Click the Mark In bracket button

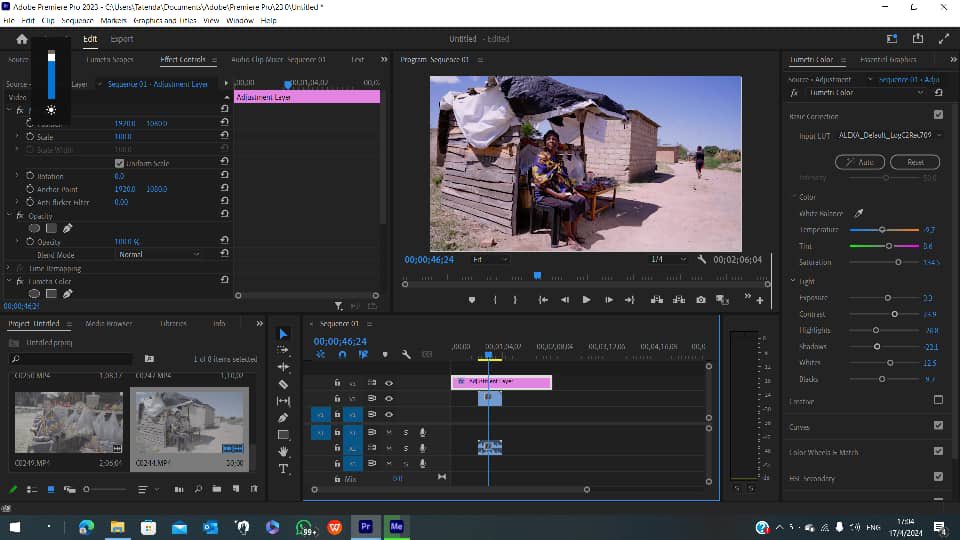495,300
